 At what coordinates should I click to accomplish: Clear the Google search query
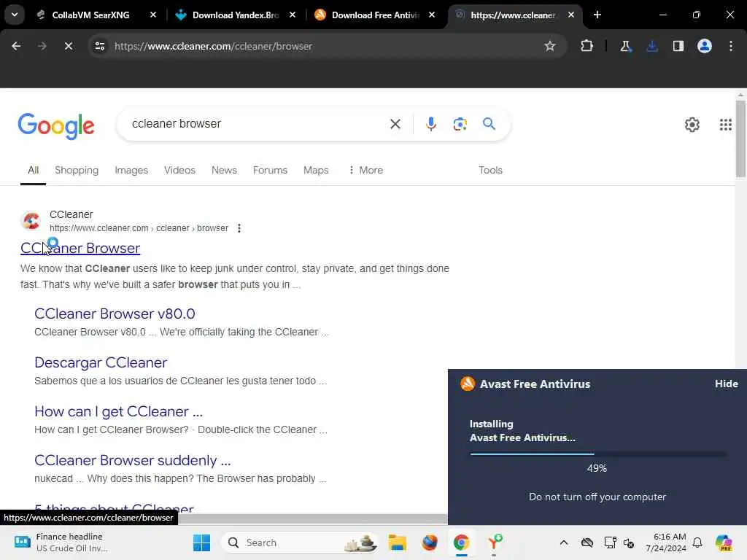[x=395, y=124]
